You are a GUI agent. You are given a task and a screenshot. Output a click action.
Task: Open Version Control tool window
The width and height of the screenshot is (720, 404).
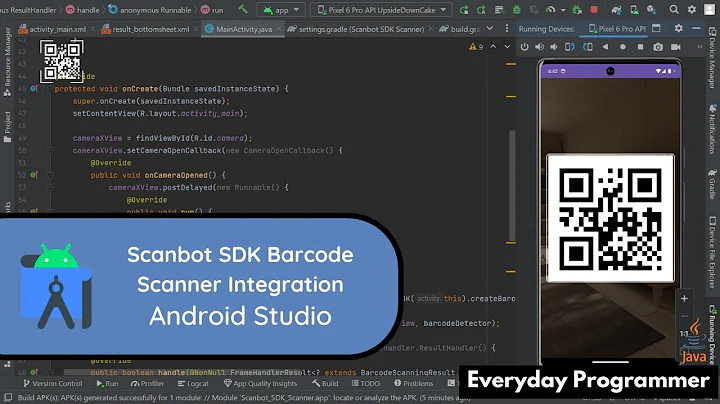[x=53, y=383]
